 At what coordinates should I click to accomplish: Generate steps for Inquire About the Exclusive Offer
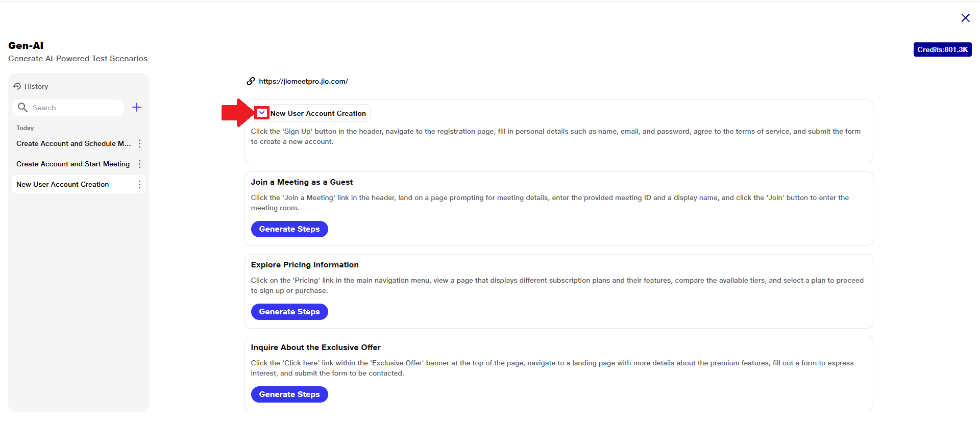(289, 394)
